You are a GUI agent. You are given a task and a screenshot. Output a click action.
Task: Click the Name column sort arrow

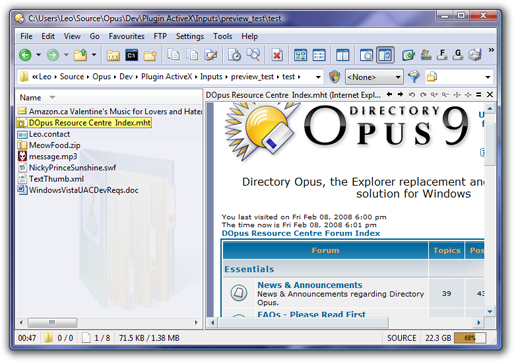pyautogui.click(x=52, y=98)
